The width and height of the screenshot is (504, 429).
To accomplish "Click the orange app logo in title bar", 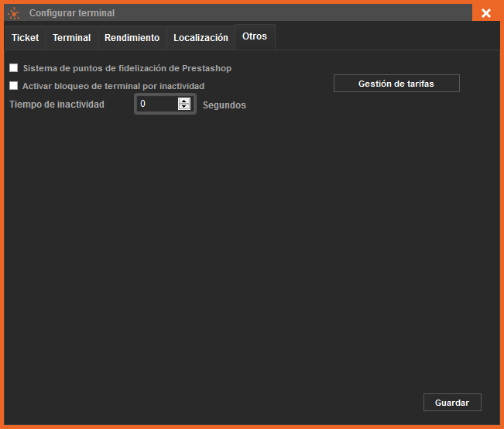I will point(13,13).
